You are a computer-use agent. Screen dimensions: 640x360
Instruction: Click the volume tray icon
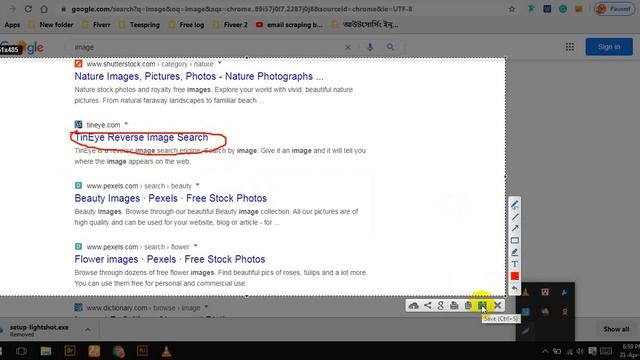pos(580,351)
